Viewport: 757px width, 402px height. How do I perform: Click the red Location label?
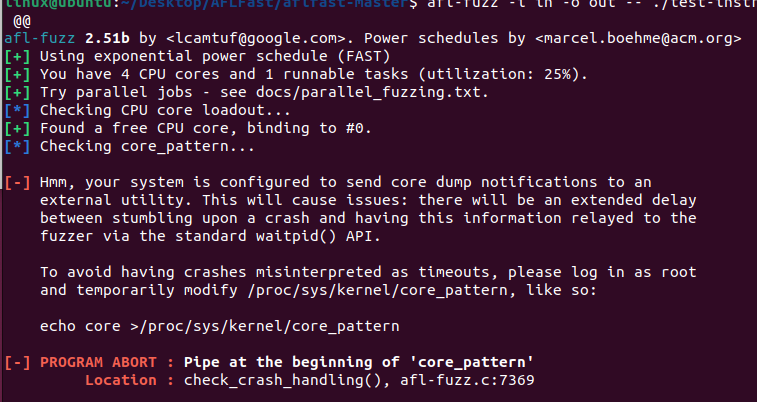121,380
